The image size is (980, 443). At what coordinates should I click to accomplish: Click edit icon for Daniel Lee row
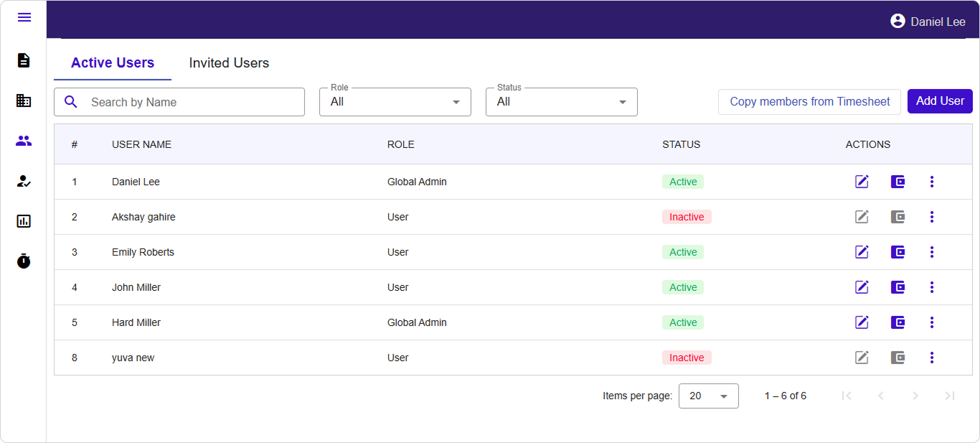click(862, 182)
